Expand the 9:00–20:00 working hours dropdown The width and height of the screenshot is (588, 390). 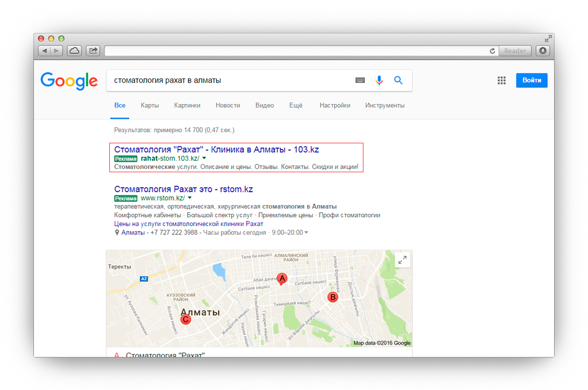coord(306,233)
